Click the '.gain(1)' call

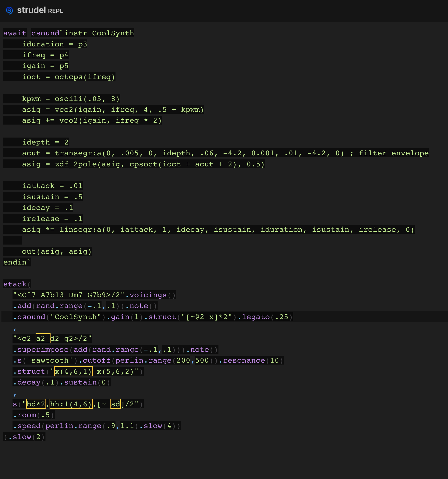125,317
